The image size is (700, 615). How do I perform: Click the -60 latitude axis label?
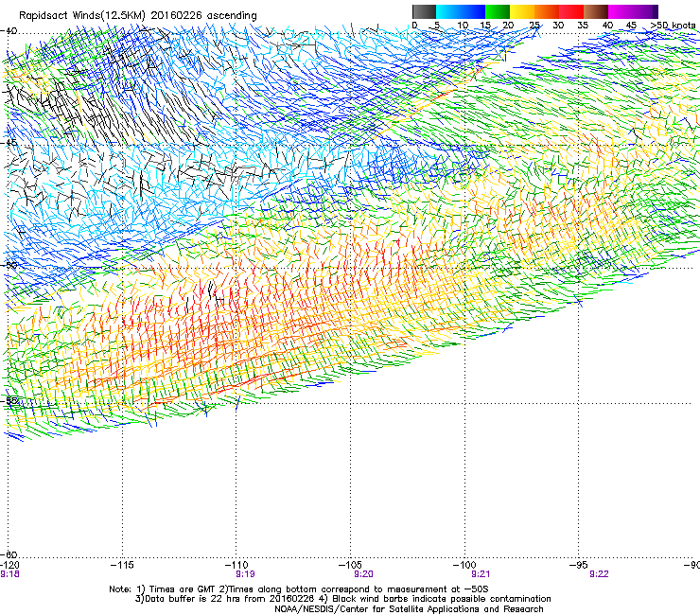(9, 554)
